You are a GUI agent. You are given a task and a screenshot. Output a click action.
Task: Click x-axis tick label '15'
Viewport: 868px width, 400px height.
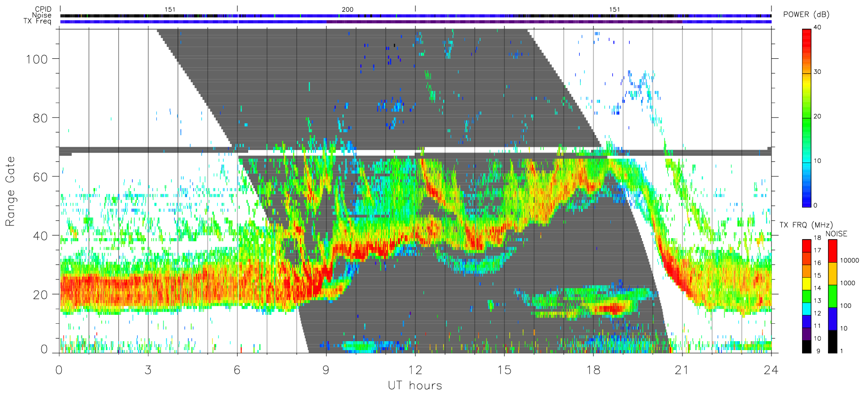point(504,370)
